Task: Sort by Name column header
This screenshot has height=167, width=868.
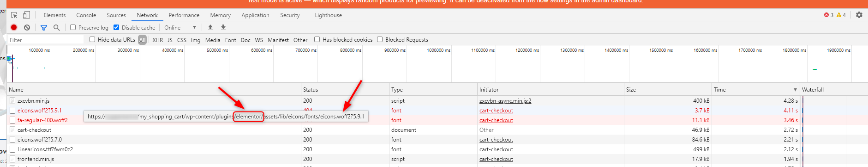Action: click(154, 90)
